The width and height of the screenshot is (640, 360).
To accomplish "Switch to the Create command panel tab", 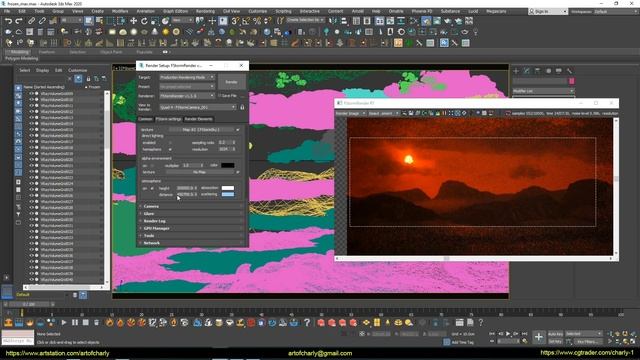I will (516, 71).
